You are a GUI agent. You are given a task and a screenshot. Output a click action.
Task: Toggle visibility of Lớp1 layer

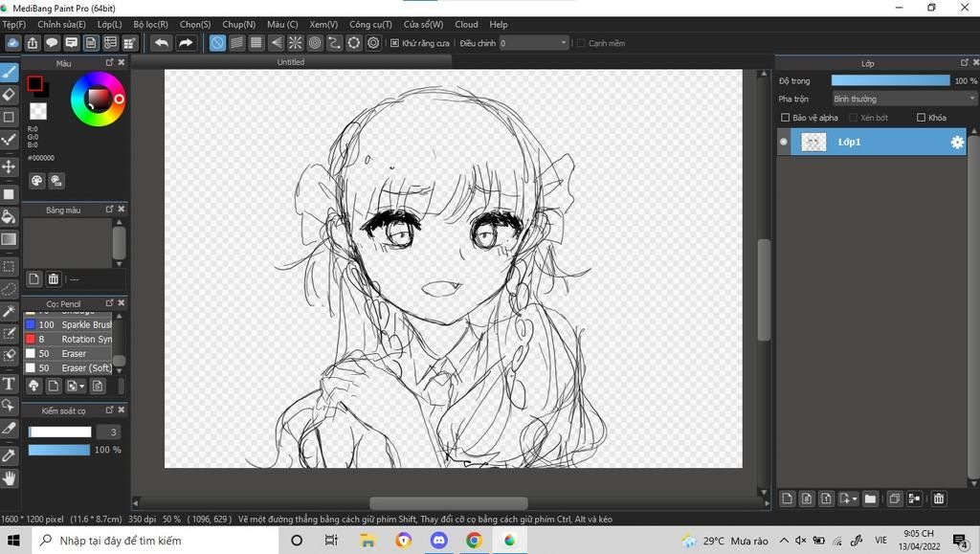(x=784, y=142)
